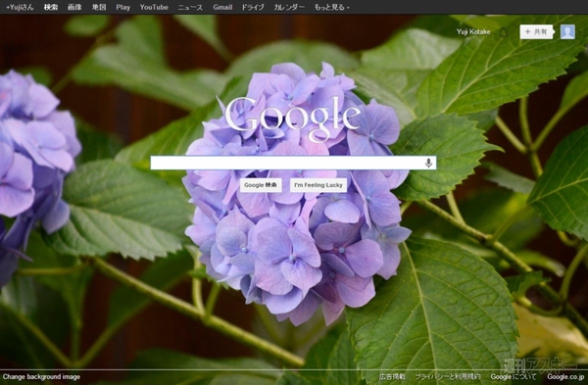Click the +共有 share button
The height and width of the screenshot is (385, 588).
536,32
